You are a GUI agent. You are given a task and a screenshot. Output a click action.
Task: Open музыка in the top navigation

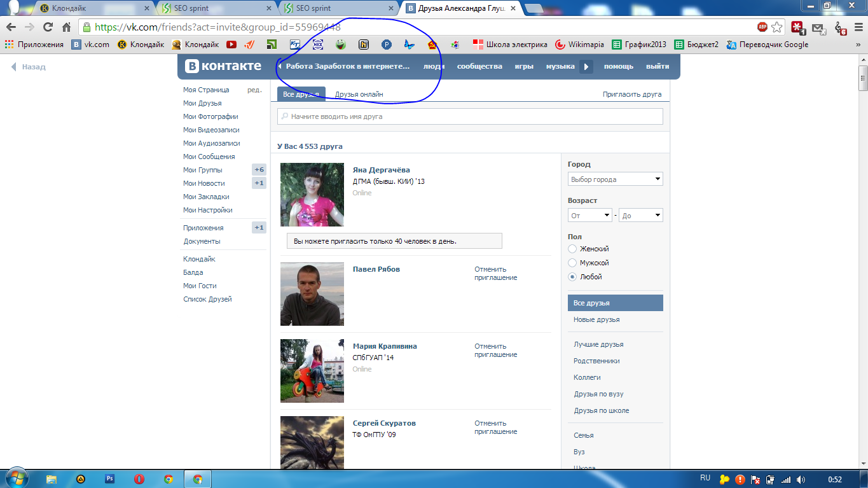click(x=560, y=66)
